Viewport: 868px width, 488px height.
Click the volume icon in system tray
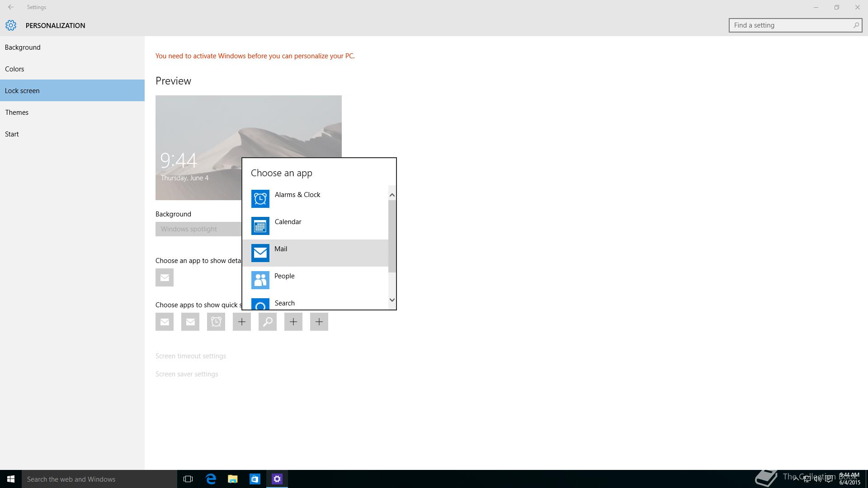pos(818,479)
